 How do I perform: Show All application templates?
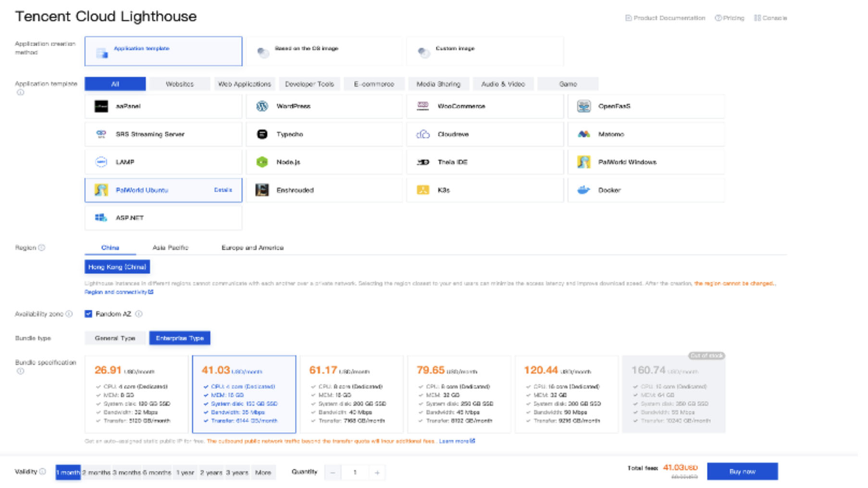[x=115, y=84]
